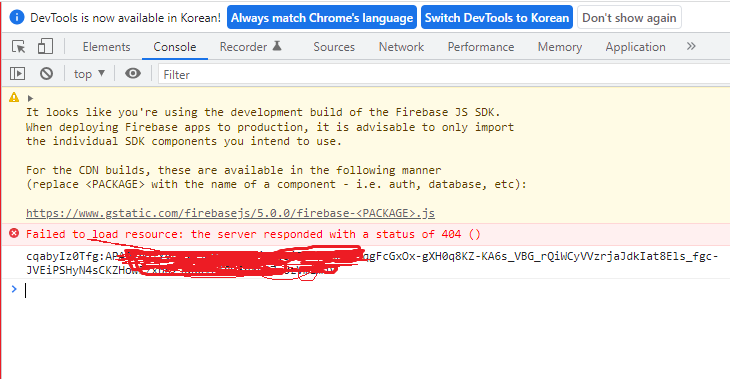Screen dimensions: 730x379
Task: Click the blue info icon in the banner
Action: tap(17, 17)
